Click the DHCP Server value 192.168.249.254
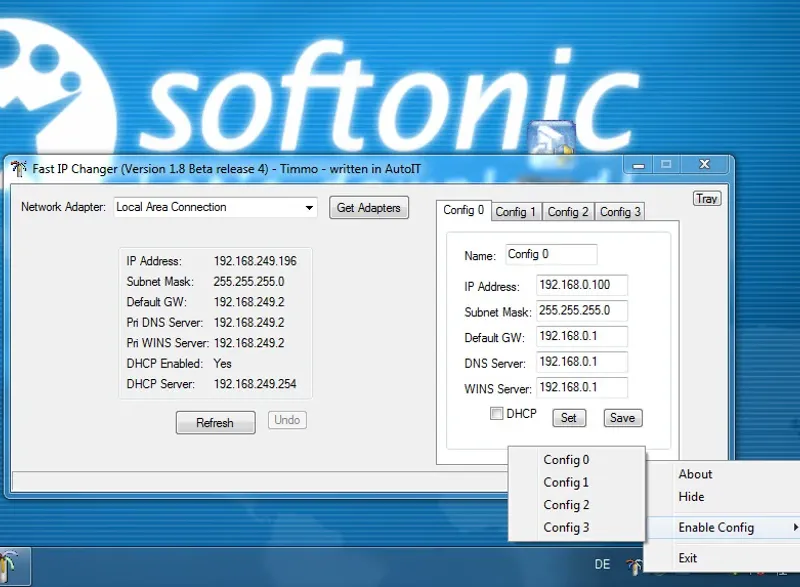 pos(255,384)
